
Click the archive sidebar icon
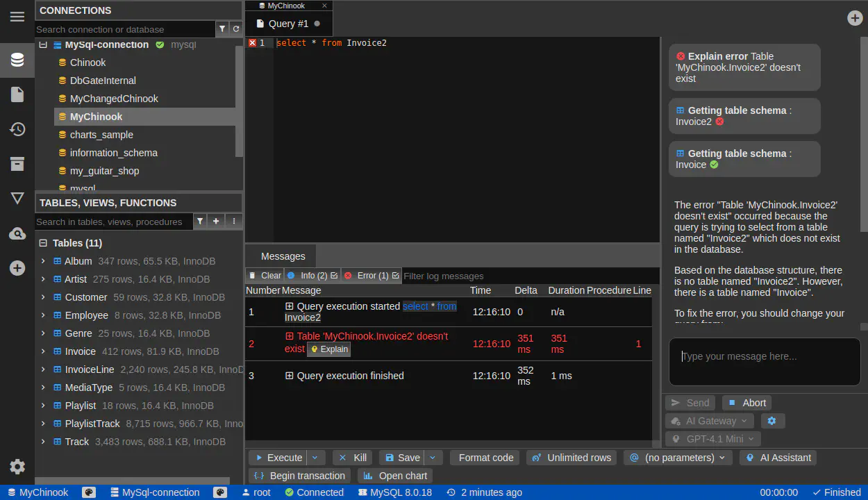click(17, 164)
